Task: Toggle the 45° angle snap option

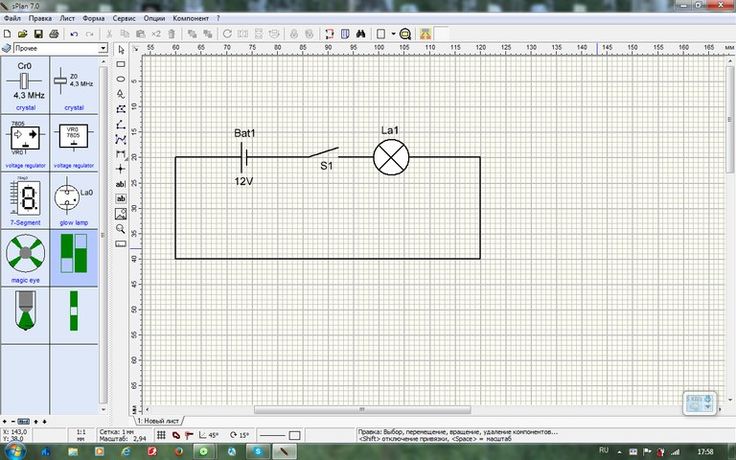Action: (209, 435)
